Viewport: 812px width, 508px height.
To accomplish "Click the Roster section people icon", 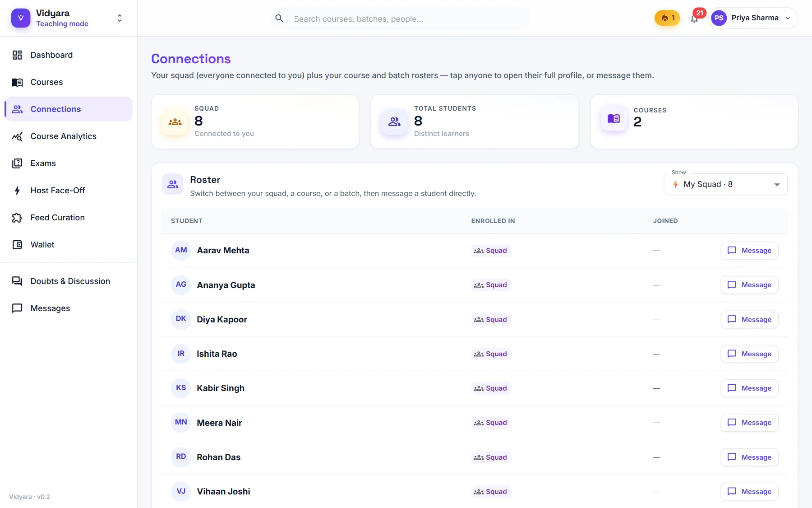I will (173, 184).
